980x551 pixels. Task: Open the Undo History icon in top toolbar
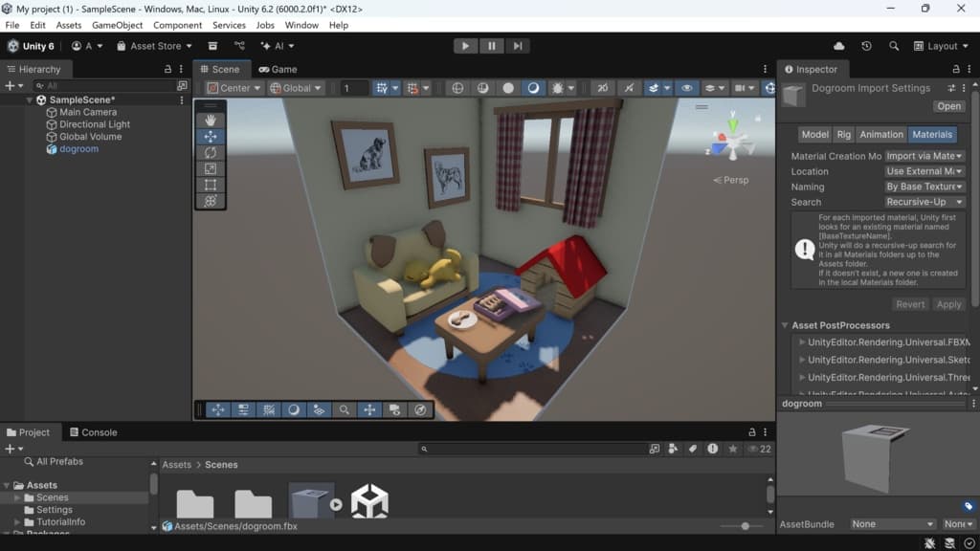click(866, 46)
